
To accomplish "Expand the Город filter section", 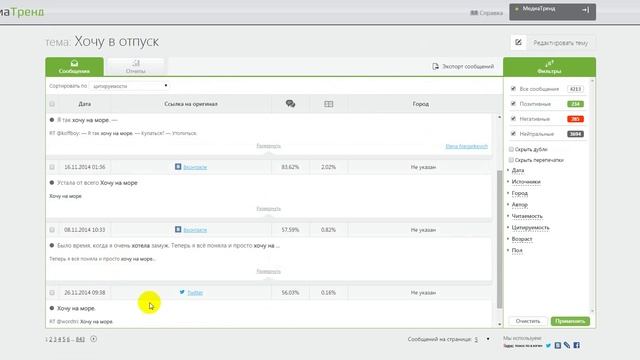I will pyautogui.click(x=520, y=193).
